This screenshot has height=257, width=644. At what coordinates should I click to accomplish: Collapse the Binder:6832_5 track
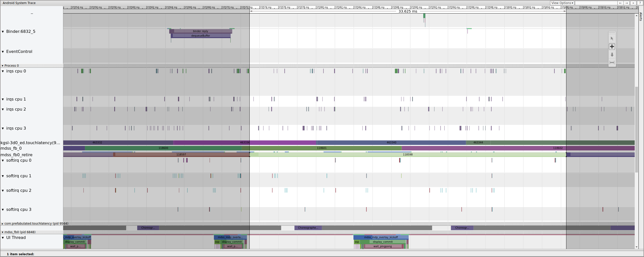coord(3,32)
